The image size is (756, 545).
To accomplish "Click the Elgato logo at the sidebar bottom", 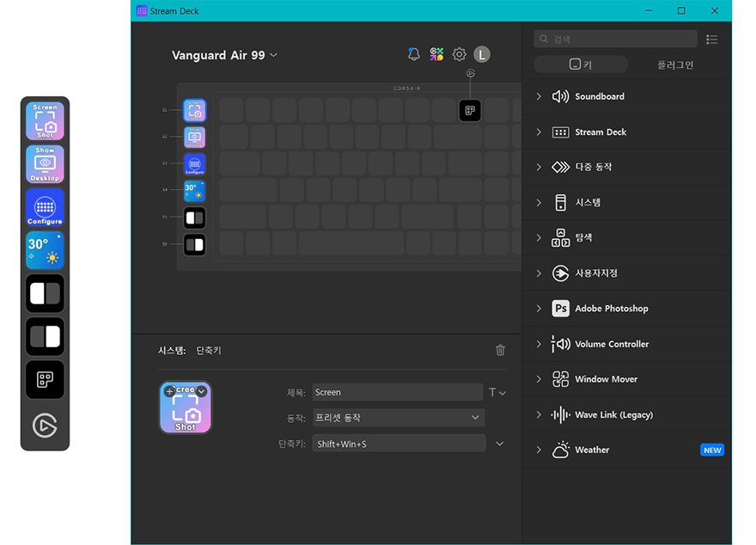I will pos(45,425).
